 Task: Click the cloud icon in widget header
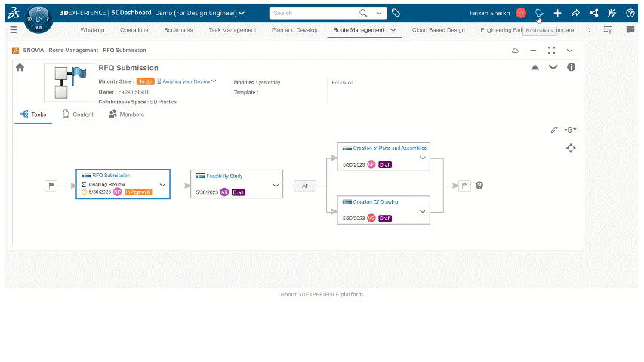(515, 51)
